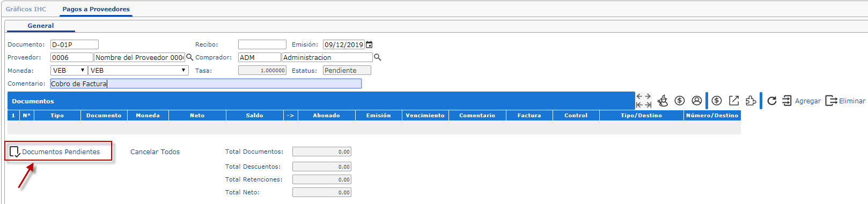Screen dimensions: 868x204
Task: Go to previous record arrow
Action: [x=639, y=96]
